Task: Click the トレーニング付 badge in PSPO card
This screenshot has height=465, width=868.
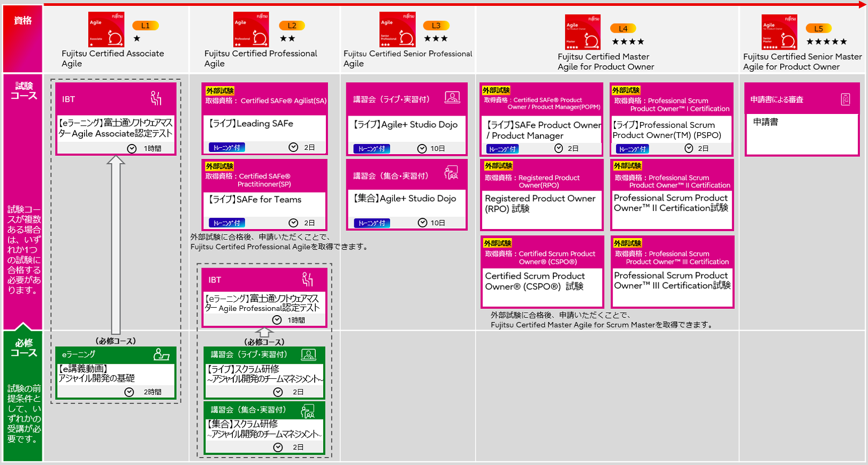Action: point(632,149)
